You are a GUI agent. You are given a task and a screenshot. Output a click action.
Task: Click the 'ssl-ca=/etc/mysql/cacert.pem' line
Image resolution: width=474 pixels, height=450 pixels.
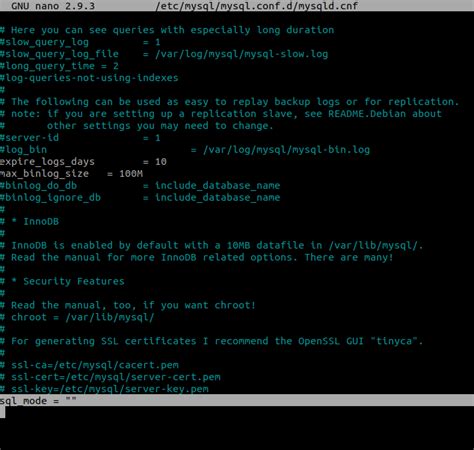pyautogui.click(x=89, y=365)
